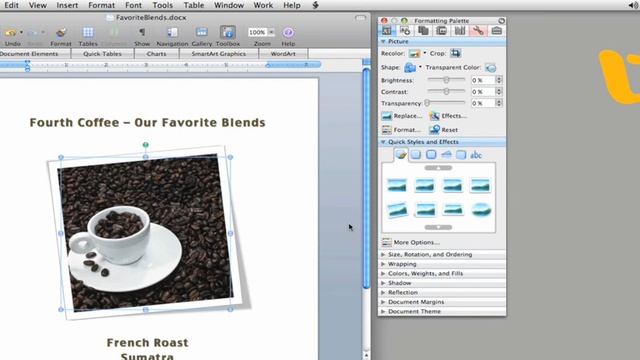
Task: Open the Project Palette briefcase icon
Action: pos(496,31)
